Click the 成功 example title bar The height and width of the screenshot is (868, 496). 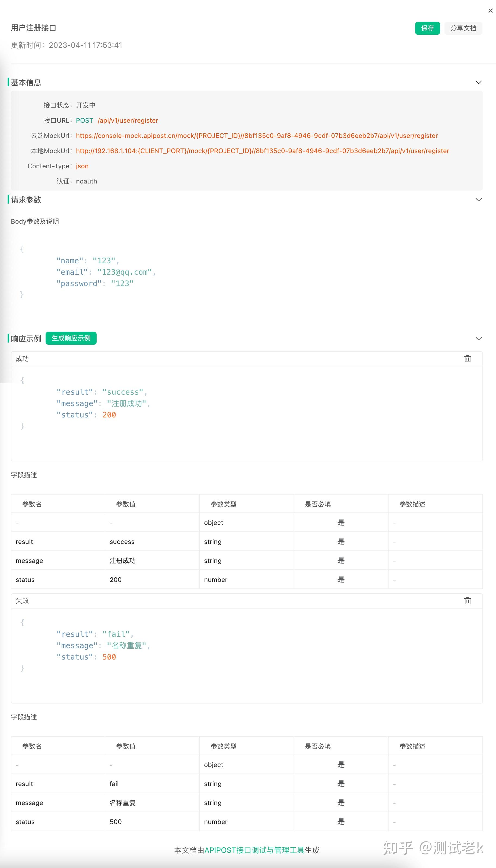22,358
